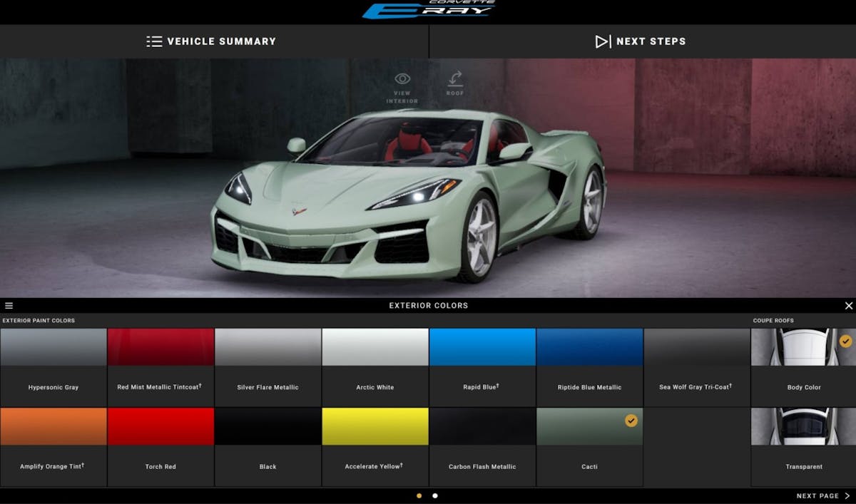Choose Arctic White paint color
Screen dimensions: 856x504
tap(375, 366)
